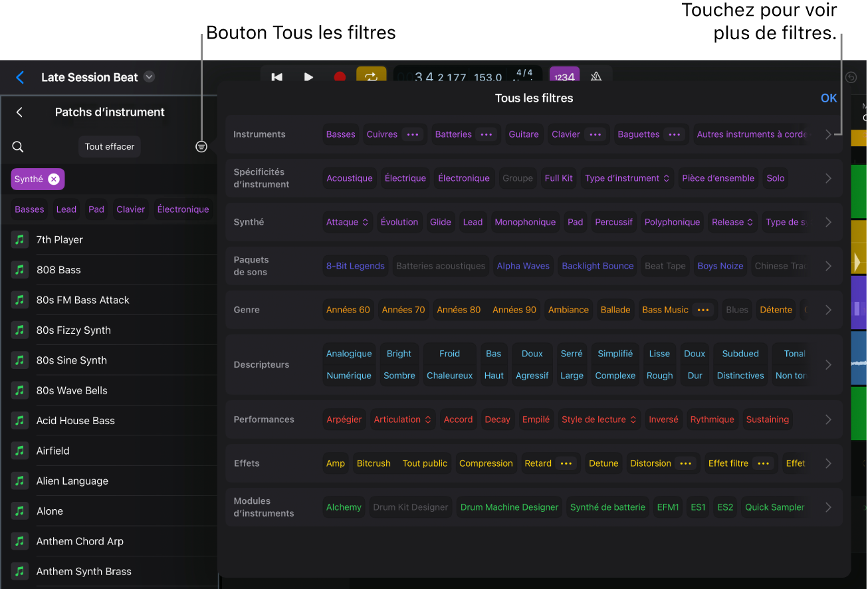Open the Tous les filtres button icon
Screen dimensions: 868x589
(x=201, y=147)
